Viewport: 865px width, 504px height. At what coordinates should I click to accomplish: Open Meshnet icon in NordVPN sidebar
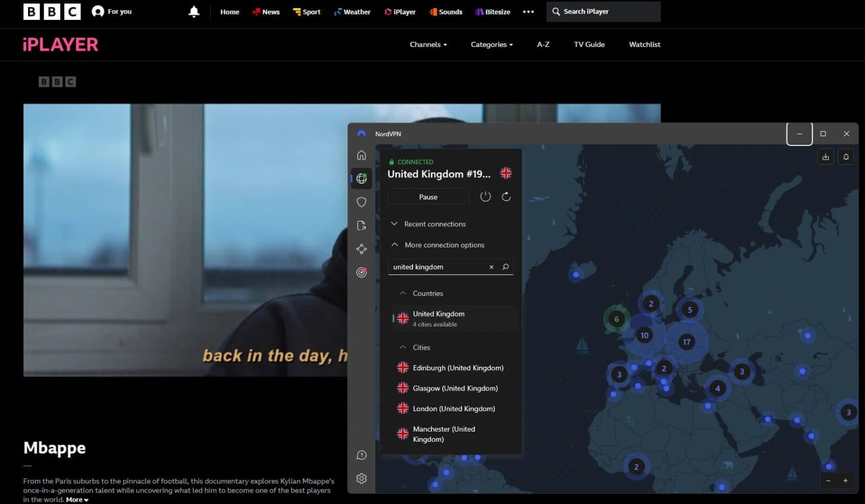click(362, 249)
